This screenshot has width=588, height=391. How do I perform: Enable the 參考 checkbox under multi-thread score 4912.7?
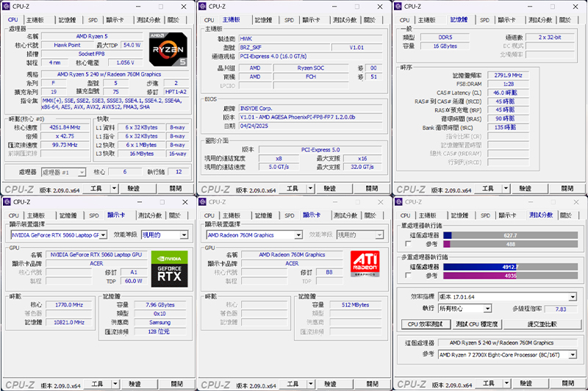pos(409,276)
